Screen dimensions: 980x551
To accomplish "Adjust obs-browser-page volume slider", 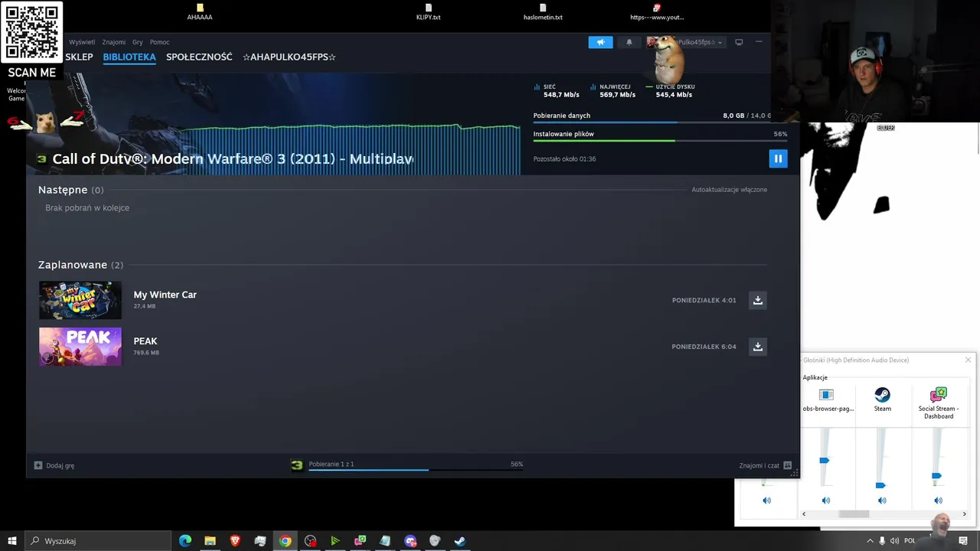I will (825, 460).
